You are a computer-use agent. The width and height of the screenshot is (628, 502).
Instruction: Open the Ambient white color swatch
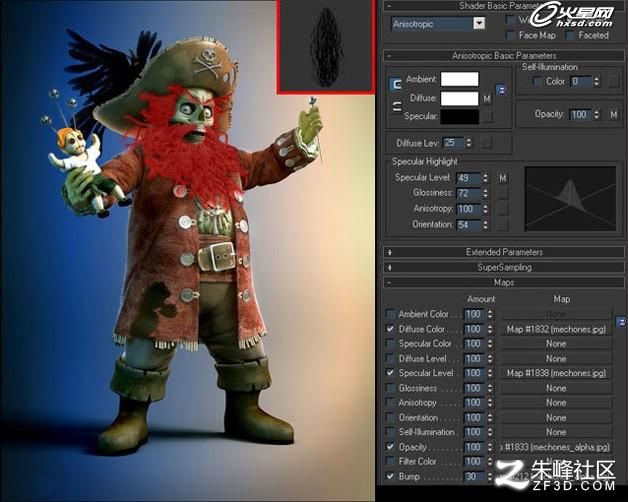pyautogui.click(x=459, y=79)
